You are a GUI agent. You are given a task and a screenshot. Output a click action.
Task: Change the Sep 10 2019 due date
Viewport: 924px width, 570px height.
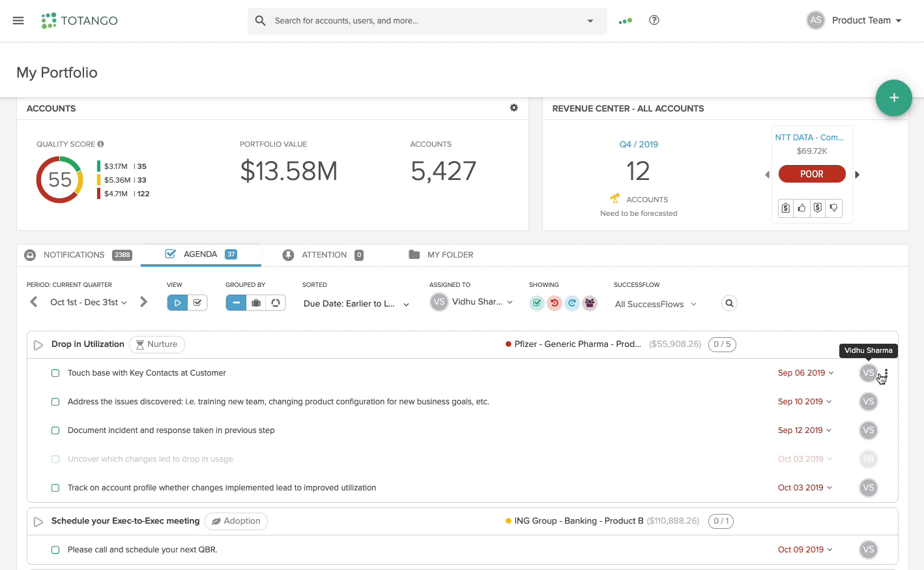tap(805, 402)
